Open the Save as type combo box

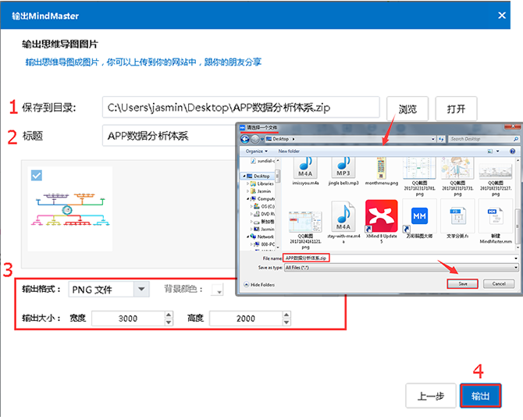(401, 268)
